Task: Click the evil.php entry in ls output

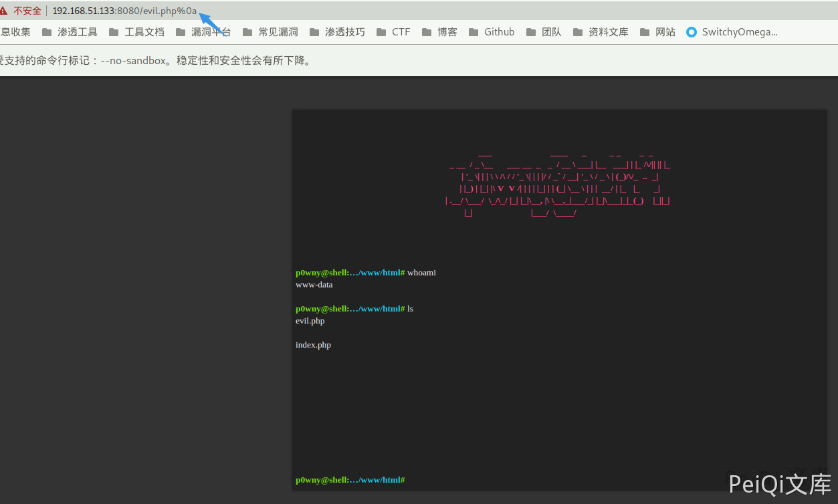Action: pyautogui.click(x=310, y=321)
